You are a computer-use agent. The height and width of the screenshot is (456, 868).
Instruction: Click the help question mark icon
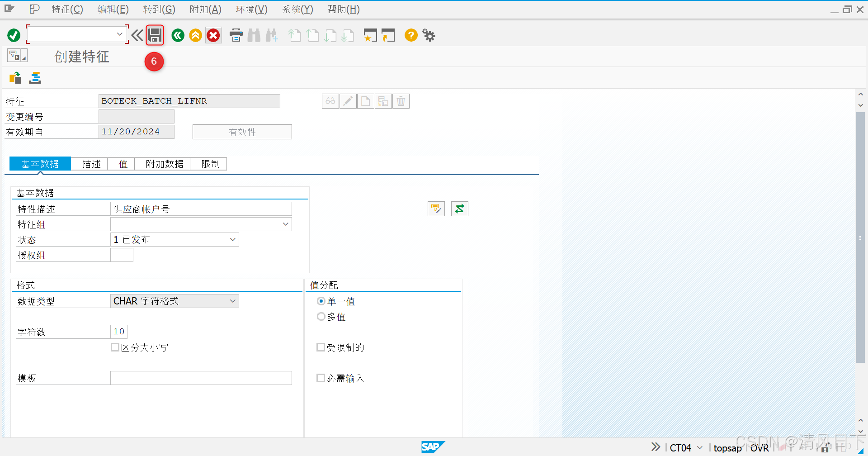(410, 35)
